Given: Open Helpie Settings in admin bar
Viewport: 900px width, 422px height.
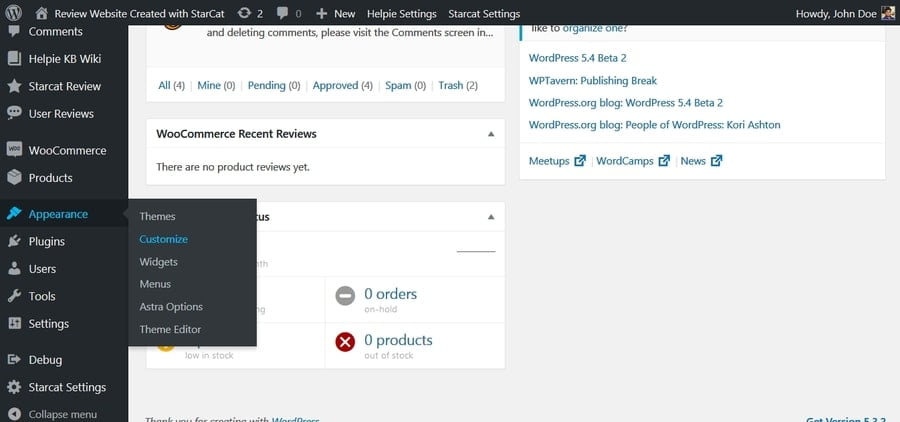Looking at the screenshot, I should tap(402, 14).
